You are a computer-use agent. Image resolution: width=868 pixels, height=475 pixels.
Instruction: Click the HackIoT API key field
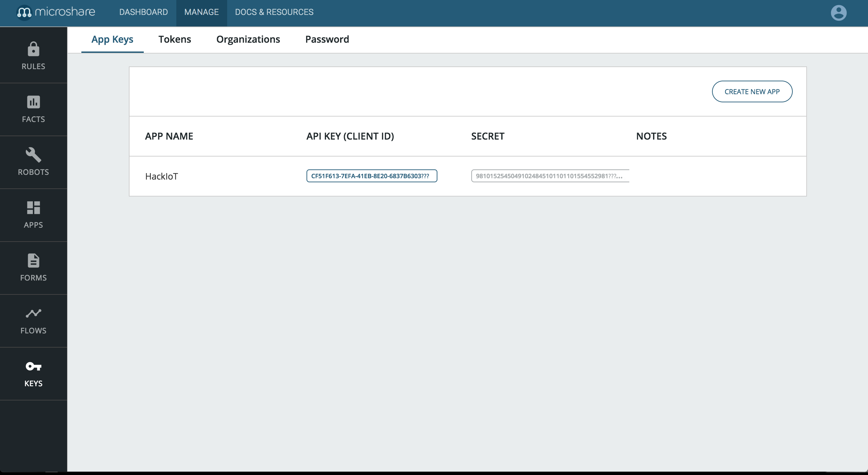(x=372, y=176)
